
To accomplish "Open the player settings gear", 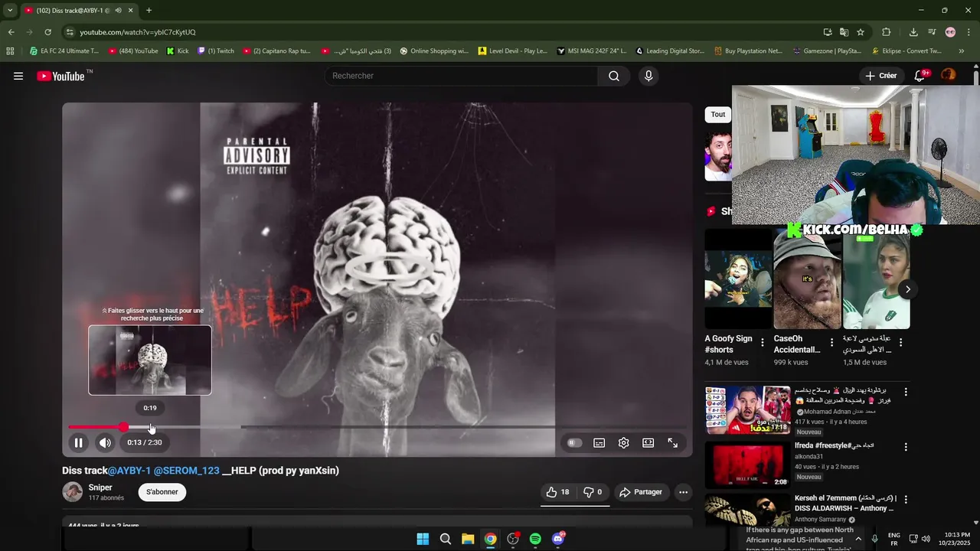I will click(623, 442).
